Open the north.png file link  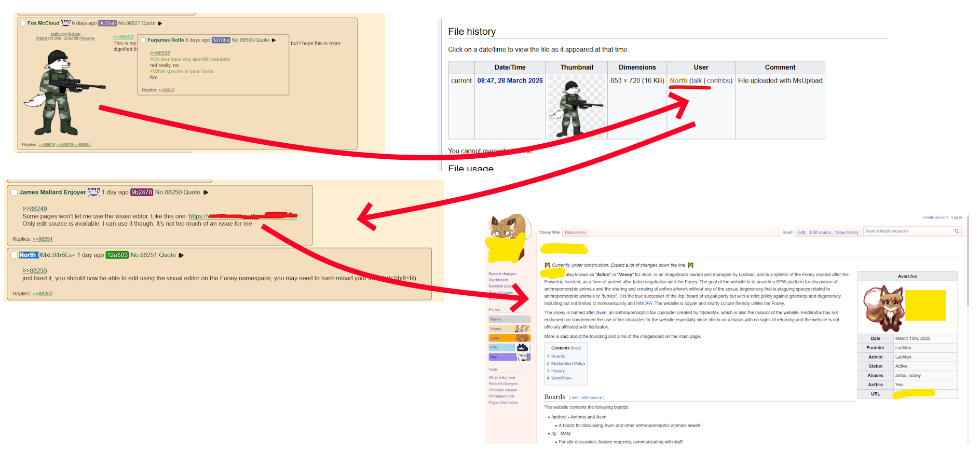tap(58, 34)
